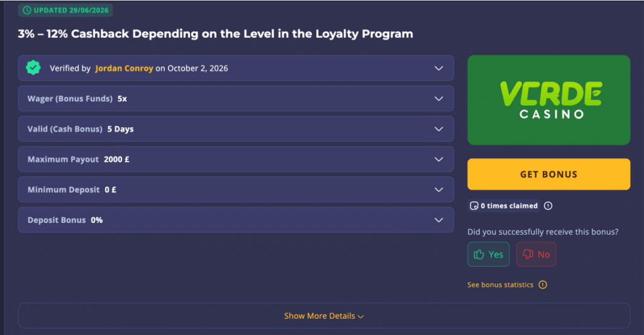This screenshot has width=644, height=335.
Task: Click the info icon next to times claimed
Action: (x=548, y=206)
